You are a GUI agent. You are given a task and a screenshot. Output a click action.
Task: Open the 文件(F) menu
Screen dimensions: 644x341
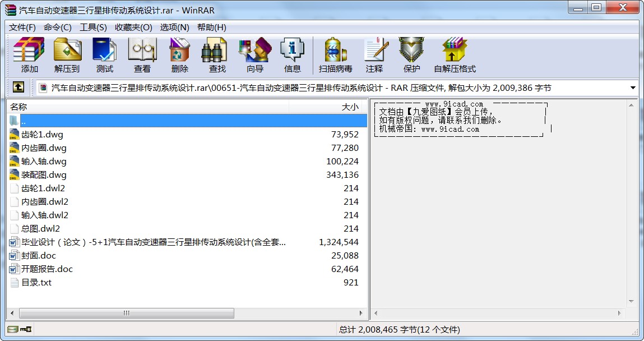22,27
